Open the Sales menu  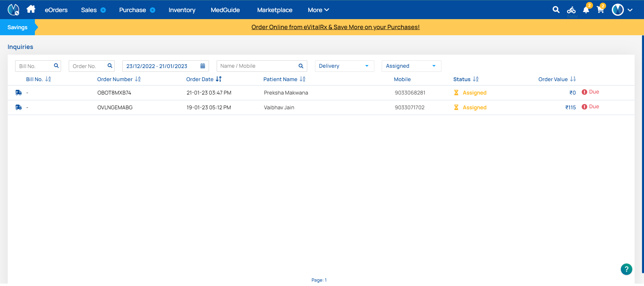click(89, 10)
